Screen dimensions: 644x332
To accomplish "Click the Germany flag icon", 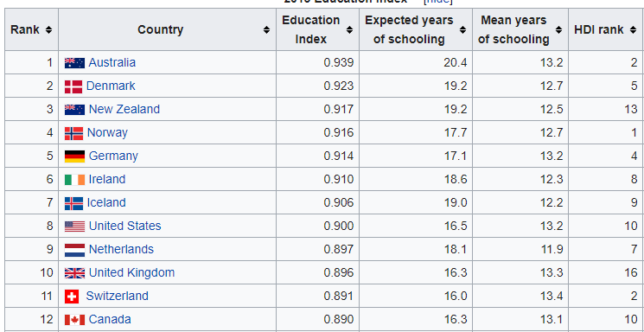I will (x=74, y=156).
